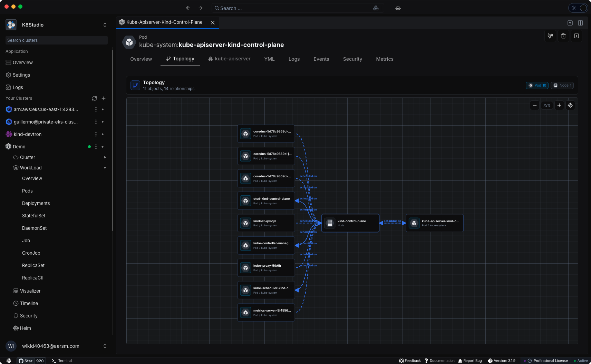
Task: Switch to the YML tab
Action: click(270, 59)
